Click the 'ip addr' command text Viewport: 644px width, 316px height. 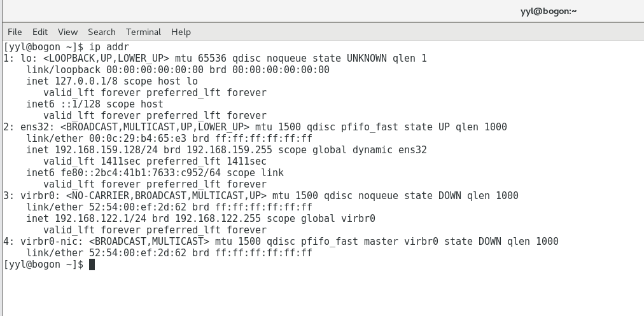pos(109,47)
